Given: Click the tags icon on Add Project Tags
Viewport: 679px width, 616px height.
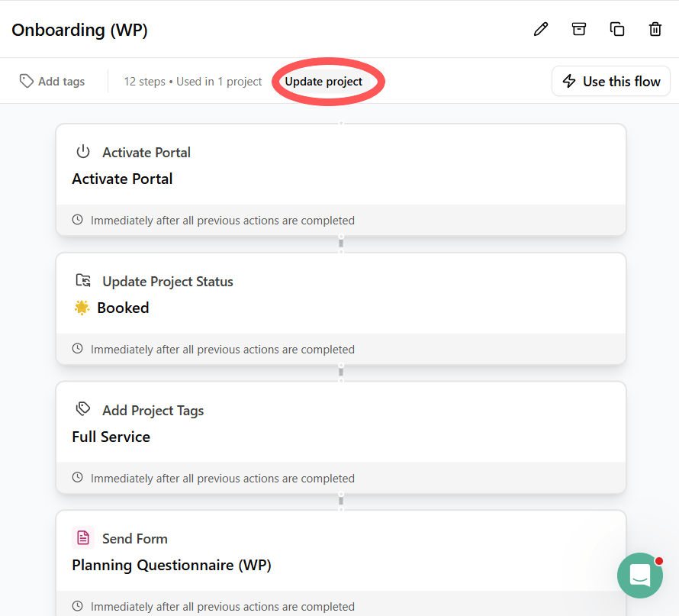Looking at the screenshot, I should (82, 409).
